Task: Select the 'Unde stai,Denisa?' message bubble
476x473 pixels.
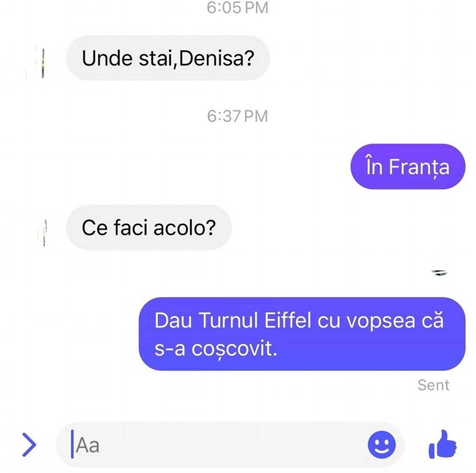Action: (168, 58)
